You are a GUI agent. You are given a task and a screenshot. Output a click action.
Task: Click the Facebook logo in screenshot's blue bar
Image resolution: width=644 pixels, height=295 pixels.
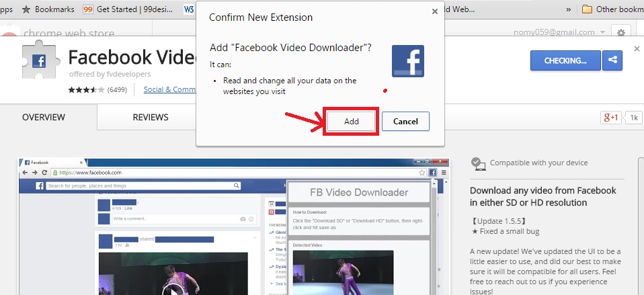40,186
